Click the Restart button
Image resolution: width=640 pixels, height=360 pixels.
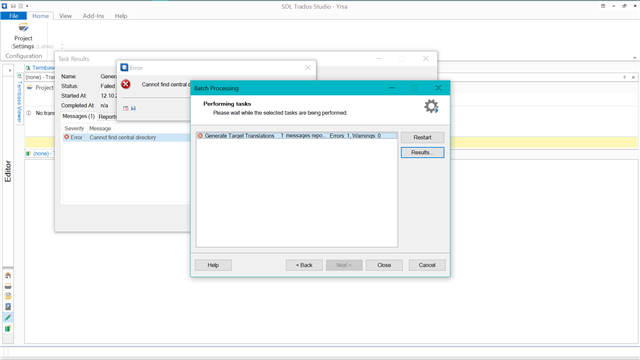(x=422, y=137)
